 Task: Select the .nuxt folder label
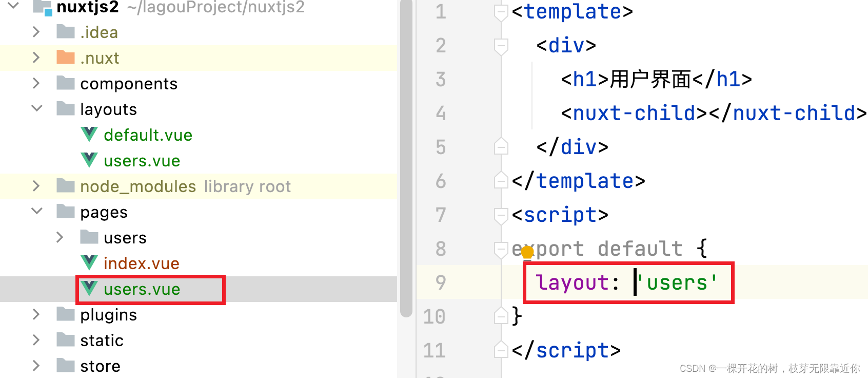(x=100, y=58)
